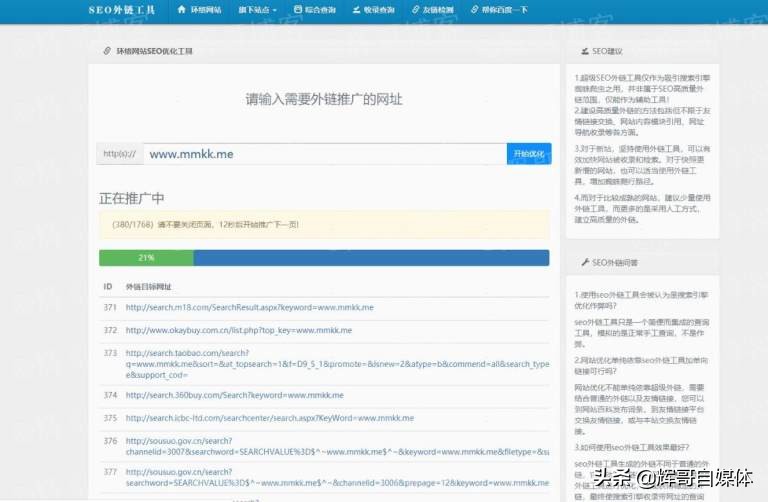
Task: Click the chart icon beside SEO建议
Action: point(585,51)
